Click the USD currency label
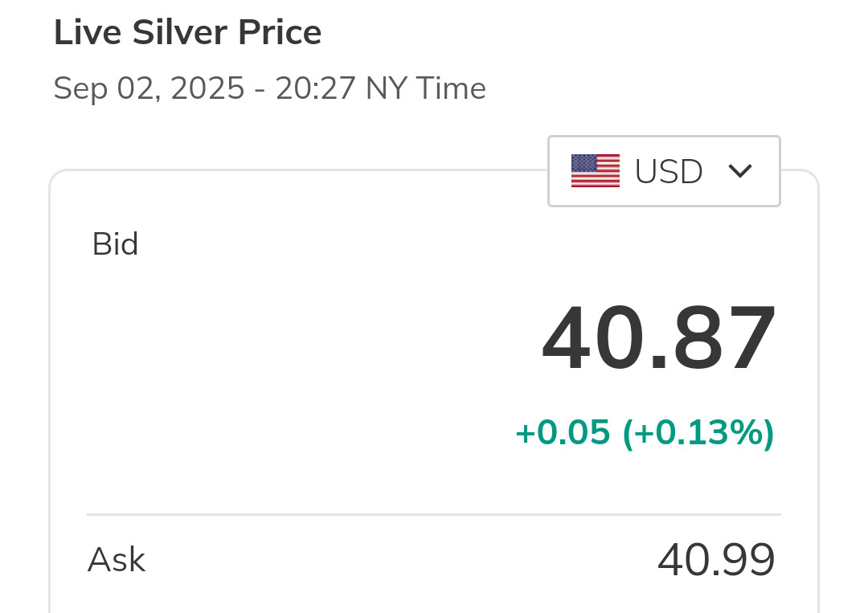 (669, 171)
